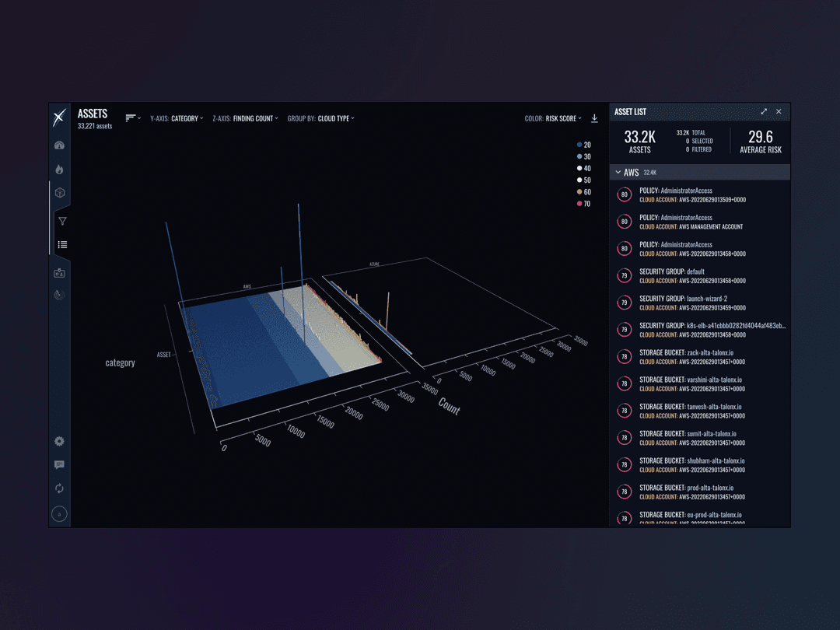Screen dimensions: 840x630
Task: Click the ID badge icon in sidebar
Action: [59, 273]
